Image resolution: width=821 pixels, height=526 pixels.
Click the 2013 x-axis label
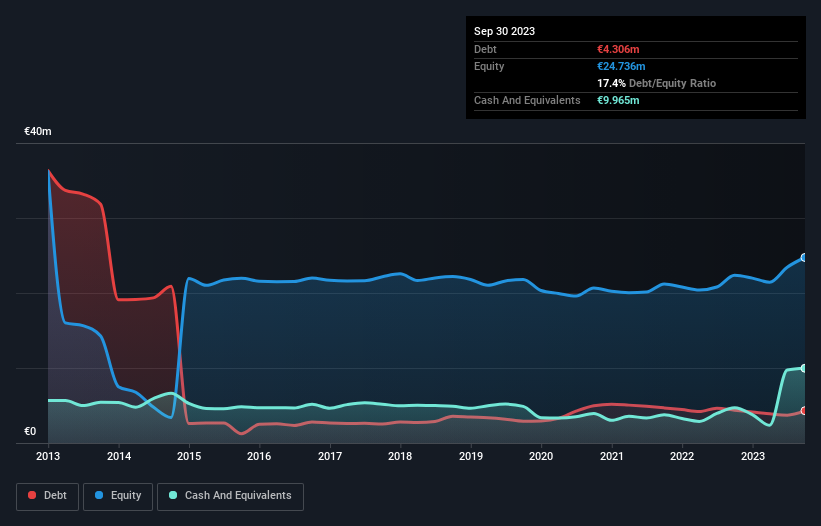pos(48,456)
